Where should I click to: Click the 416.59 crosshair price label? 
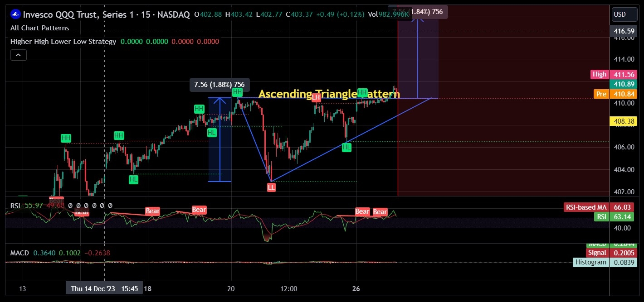(x=624, y=31)
